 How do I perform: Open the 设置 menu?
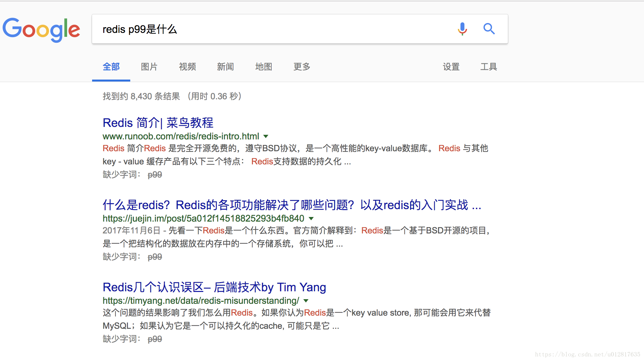pyautogui.click(x=451, y=67)
